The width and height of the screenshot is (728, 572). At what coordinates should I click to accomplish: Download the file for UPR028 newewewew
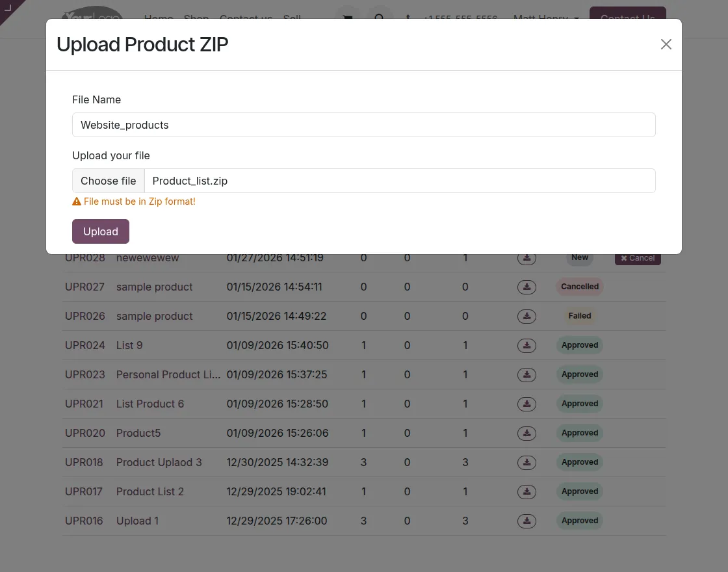526,257
